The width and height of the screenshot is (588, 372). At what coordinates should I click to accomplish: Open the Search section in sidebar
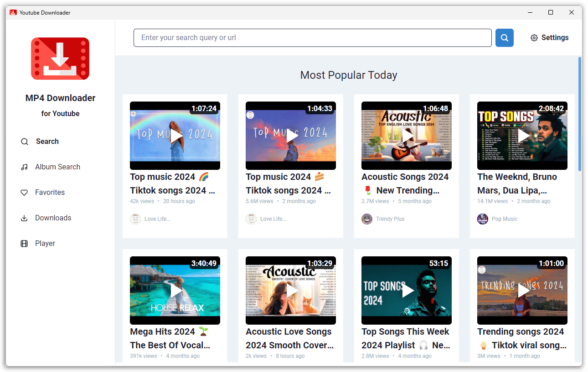pyautogui.click(x=47, y=142)
